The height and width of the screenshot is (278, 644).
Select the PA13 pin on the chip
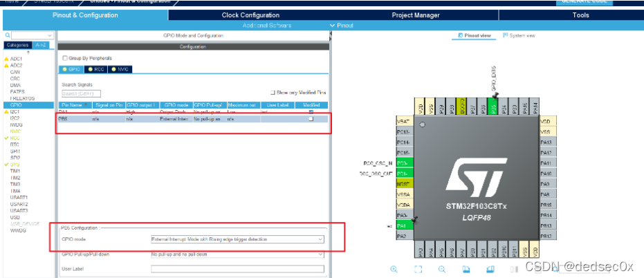548,142
